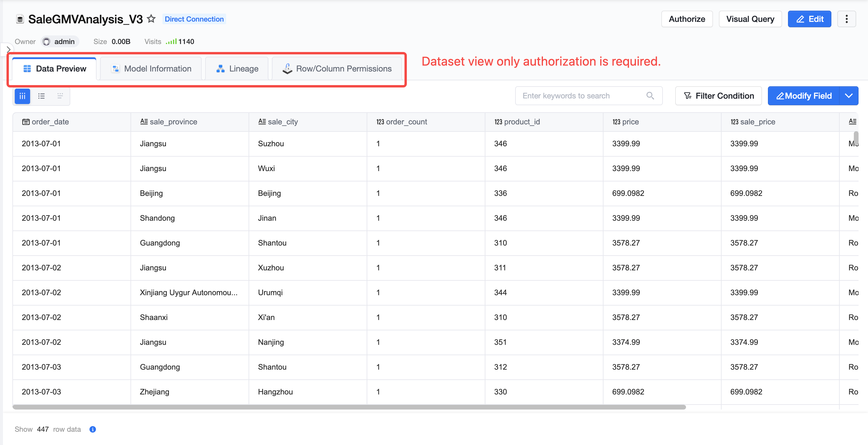Switch to the compact rows view mode
Viewport: 868px width, 445px height.
(x=60, y=96)
